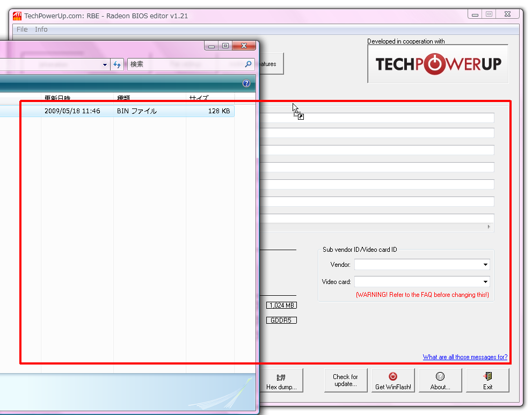Click the 1,024 MB memory size value
This screenshot has width=532, height=415.
(x=282, y=305)
